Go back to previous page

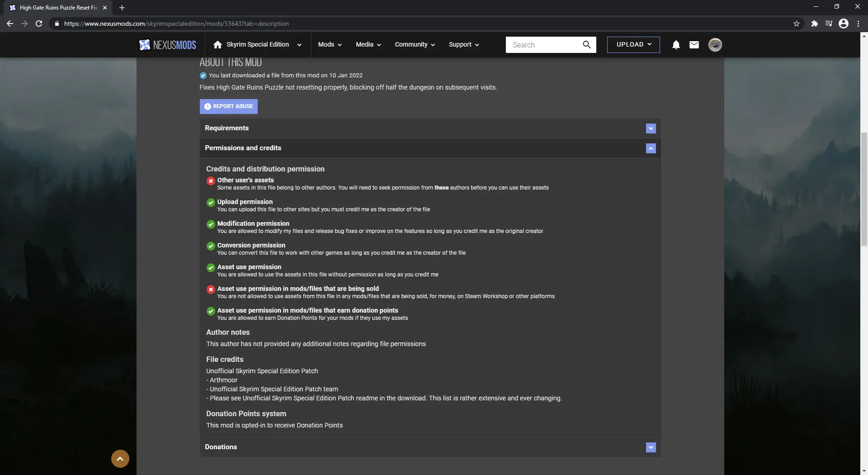point(10,24)
